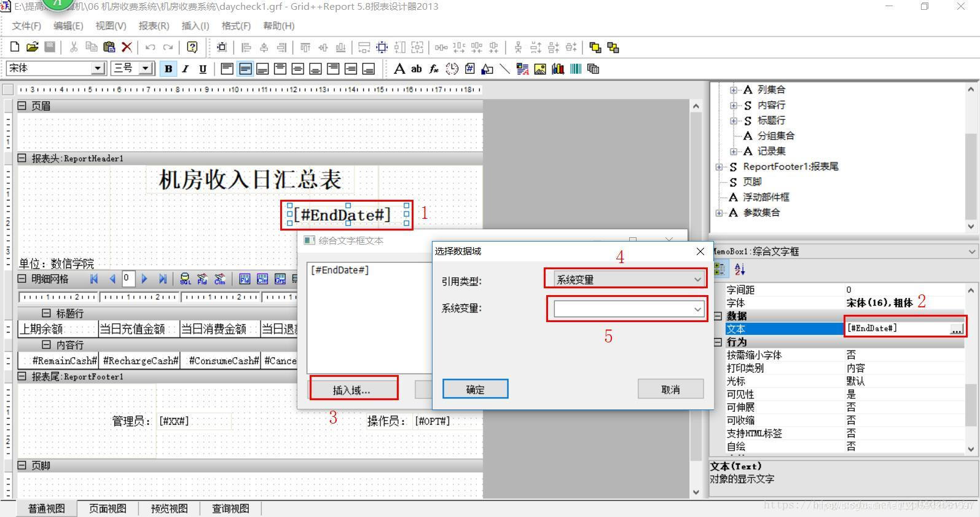Toggle bold formatting
The height and width of the screenshot is (517, 980).
(168, 69)
